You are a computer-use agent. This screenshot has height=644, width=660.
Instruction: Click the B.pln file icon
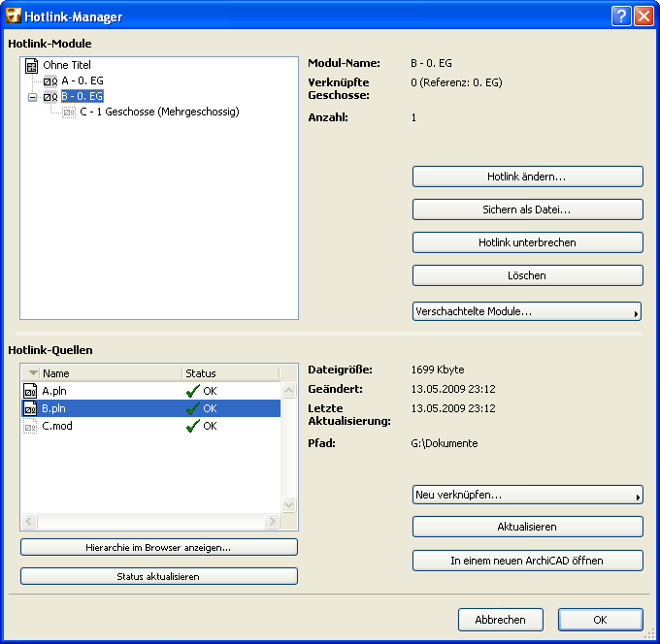(x=30, y=408)
